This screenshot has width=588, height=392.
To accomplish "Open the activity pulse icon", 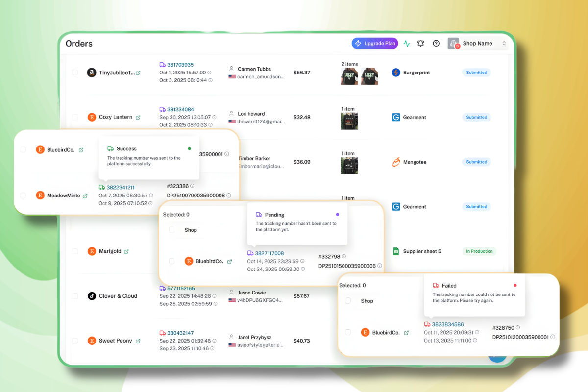I will [x=407, y=43].
